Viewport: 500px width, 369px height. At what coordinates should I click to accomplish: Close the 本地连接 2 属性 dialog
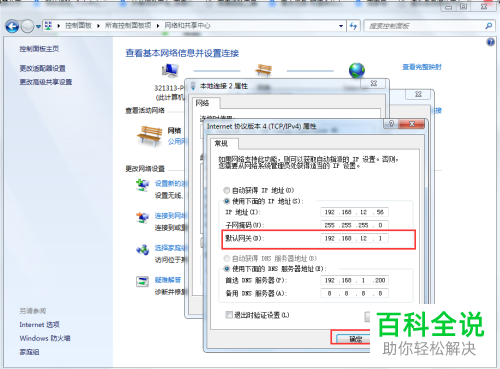pos(374,83)
